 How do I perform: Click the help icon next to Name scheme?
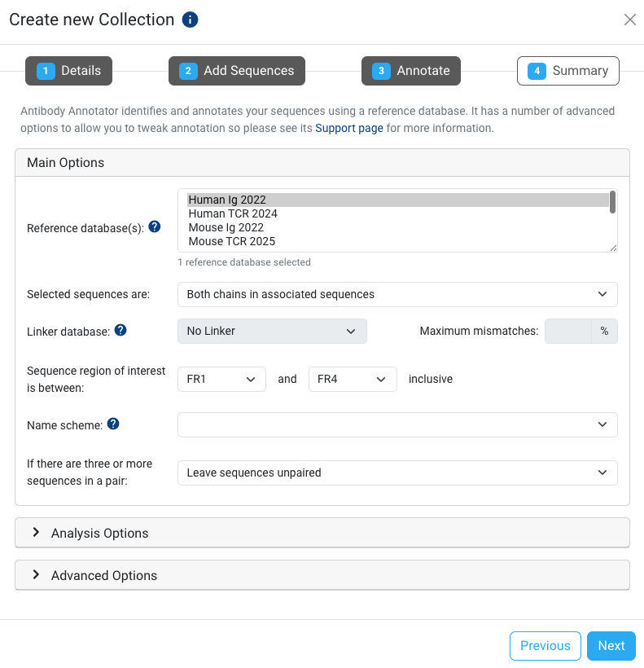(x=113, y=424)
